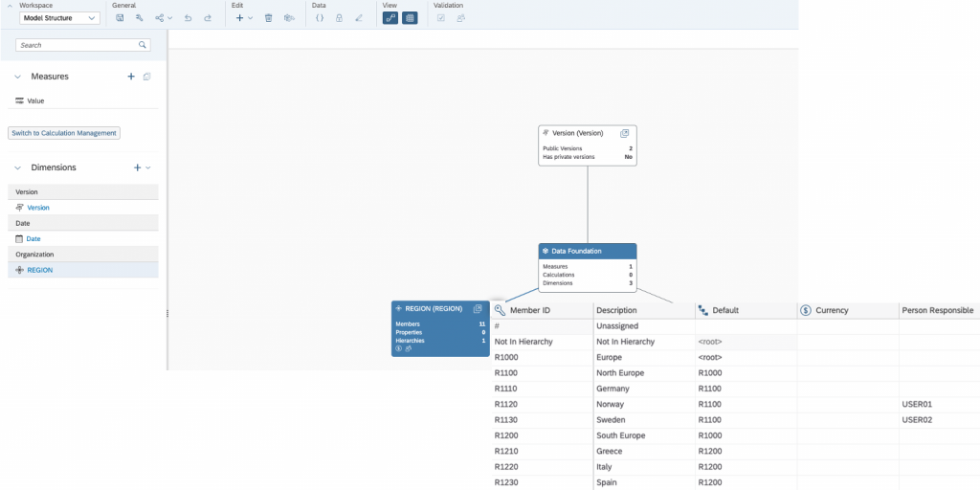Viewport: 980px width, 490px height.
Task: Click the dollar icon beside Currency
Action: pyautogui.click(x=806, y=310)
